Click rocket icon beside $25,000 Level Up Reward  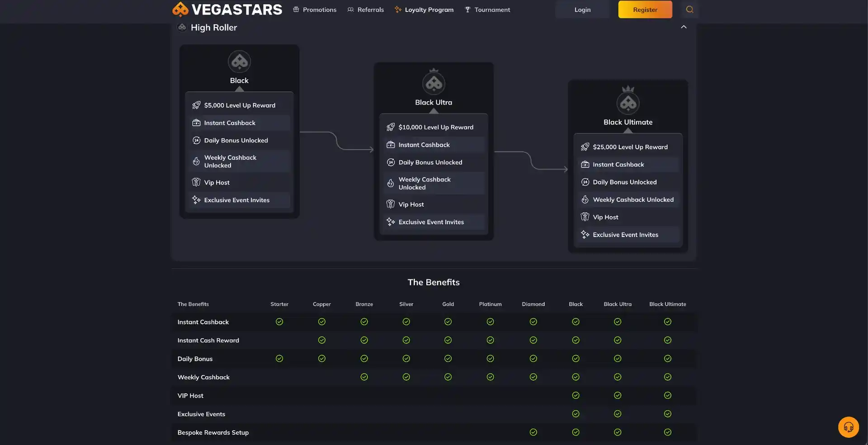(x=585, y=147)
